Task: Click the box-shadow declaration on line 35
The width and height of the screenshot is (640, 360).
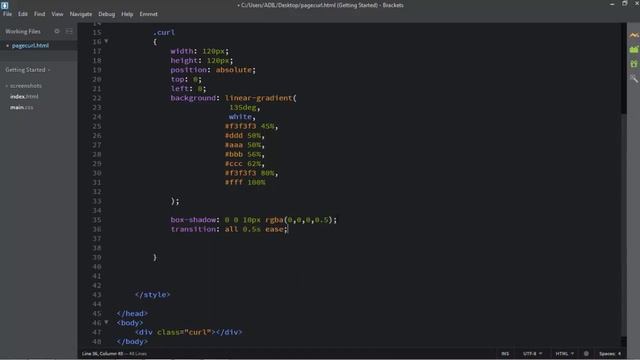Action: 254,220
